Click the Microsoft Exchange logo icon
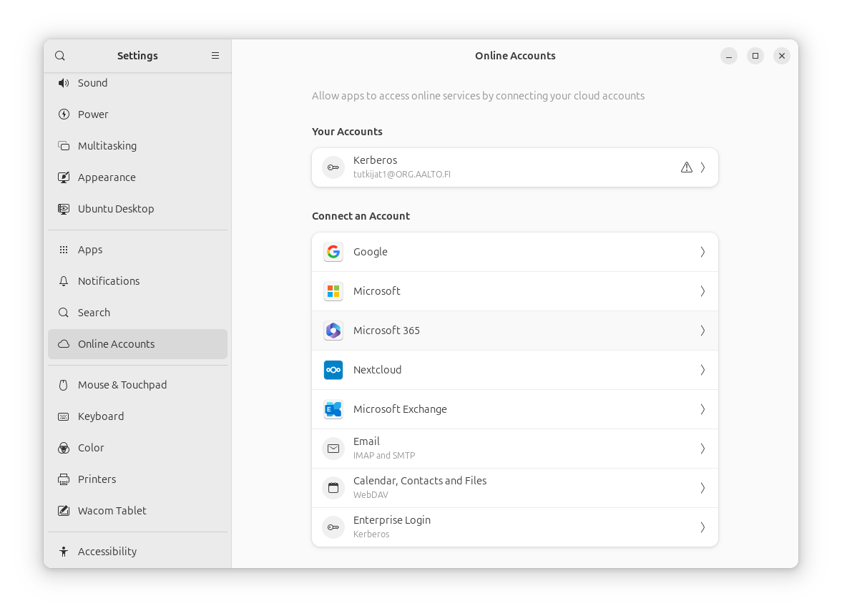This screenshot has width=842, height=616. [333, 409]
